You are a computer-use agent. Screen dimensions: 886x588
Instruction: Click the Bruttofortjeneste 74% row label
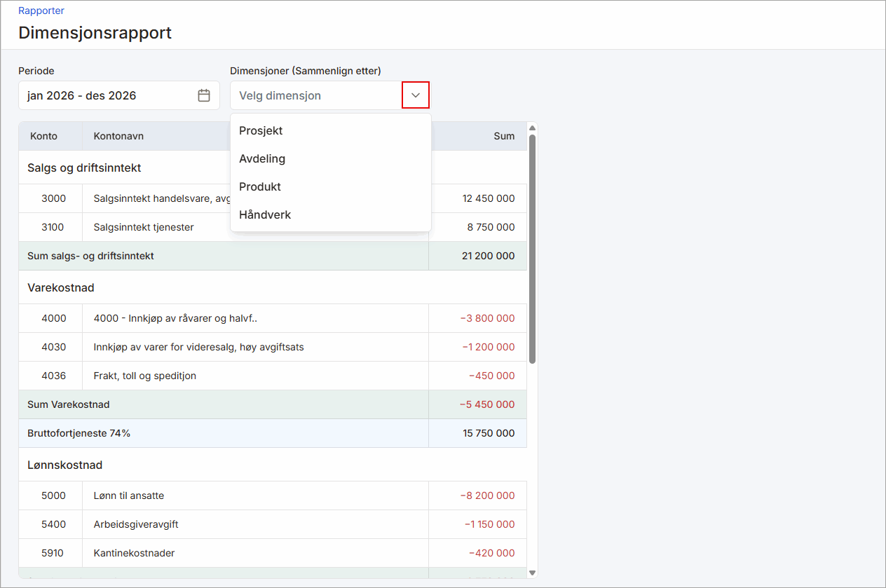[79, 433]
